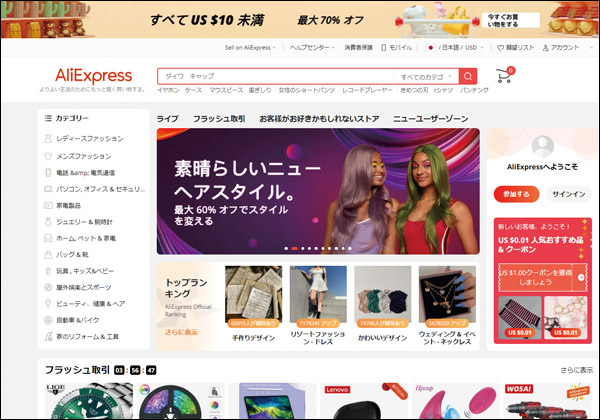Select the last carousel indicator dot
This screenshot has width=600, height=420.
point(350,249)
